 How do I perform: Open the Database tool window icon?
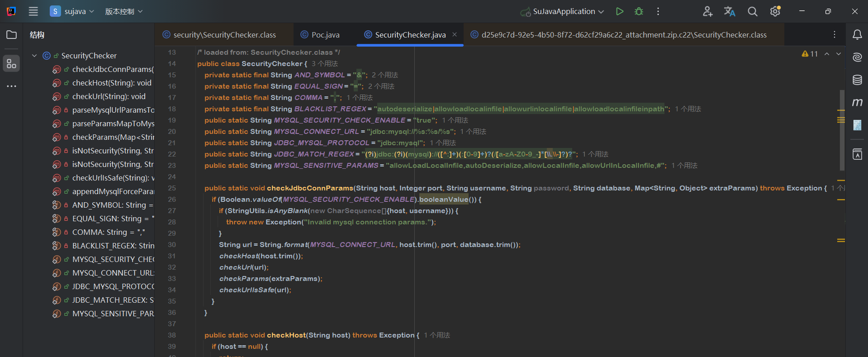point(857,80)
